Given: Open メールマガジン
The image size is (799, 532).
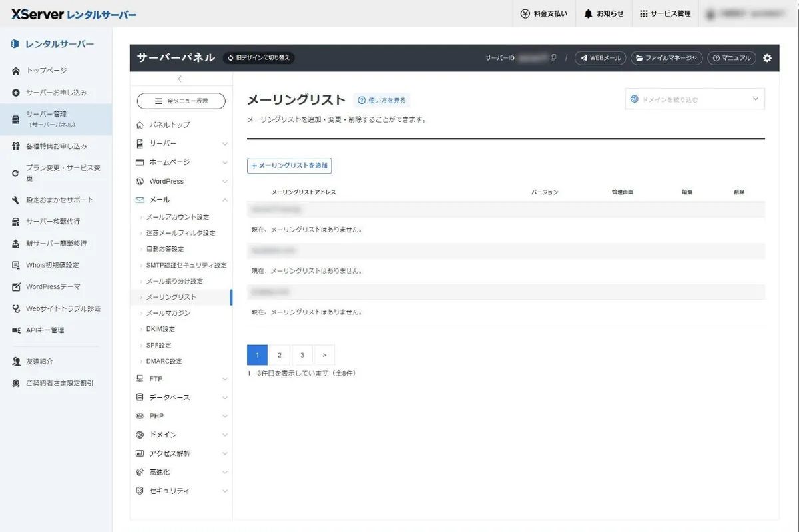Looking at the screenshot, I should tap(168, 313).
